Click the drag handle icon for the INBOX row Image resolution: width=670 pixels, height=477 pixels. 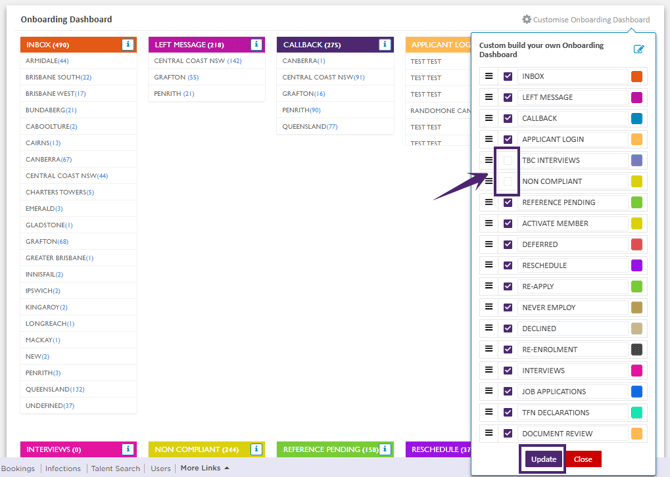tap(489, 76)
